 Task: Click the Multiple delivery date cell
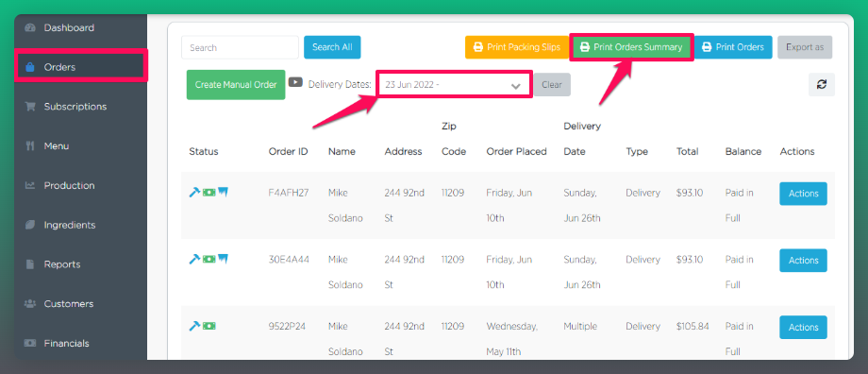pyautogui.click(x=580, y=327)
